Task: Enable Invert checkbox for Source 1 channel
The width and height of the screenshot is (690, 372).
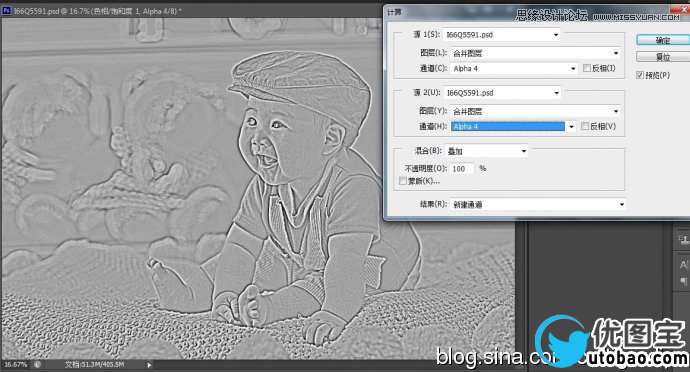Action: pyautogui.click(x=587, y=68)
